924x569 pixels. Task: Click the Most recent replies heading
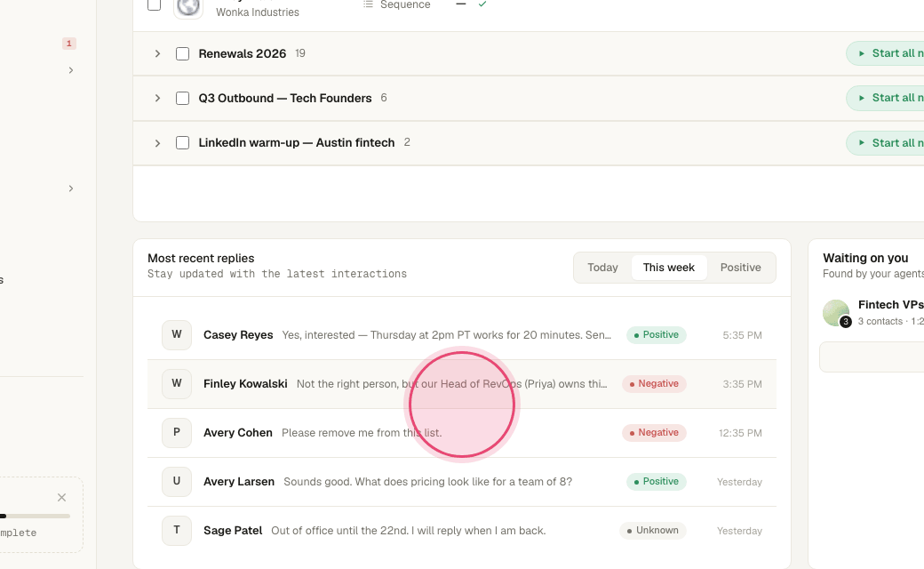(x=201, y=258)
